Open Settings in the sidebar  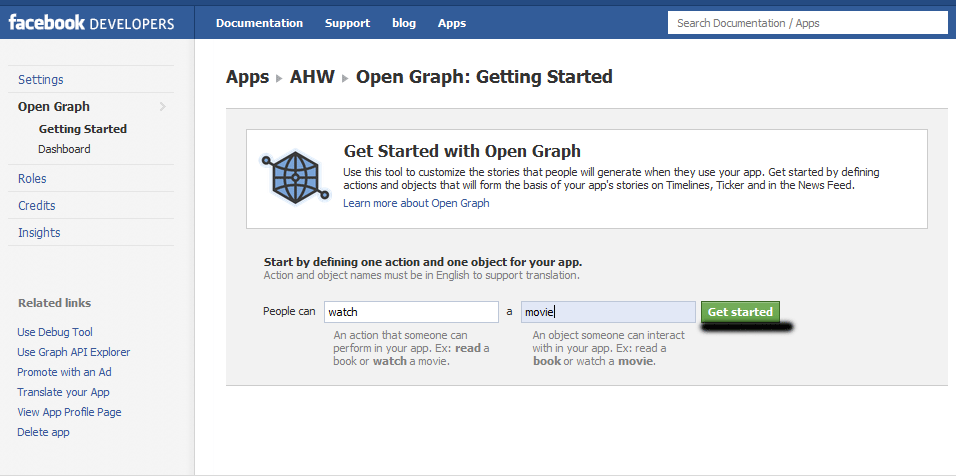click(41, 80)
